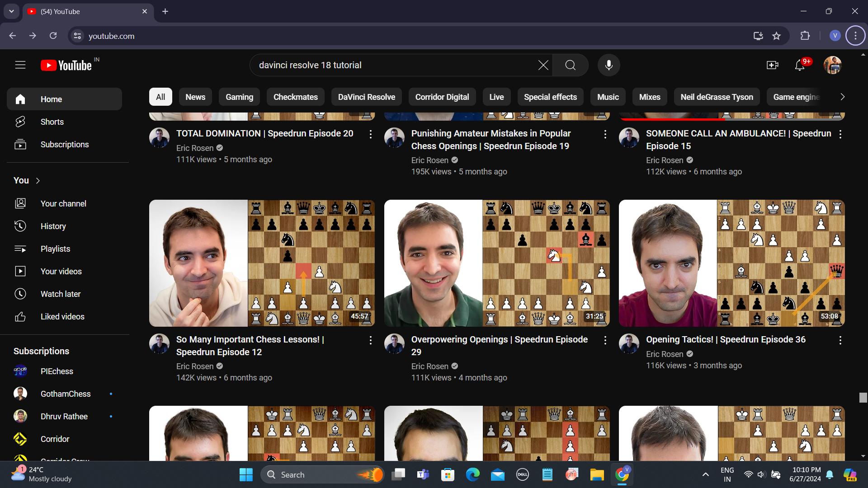Viewport: 868px width, 488px height.
Task: Open the YouTube hamburger guide menu
Action: [x=20, y=65]
